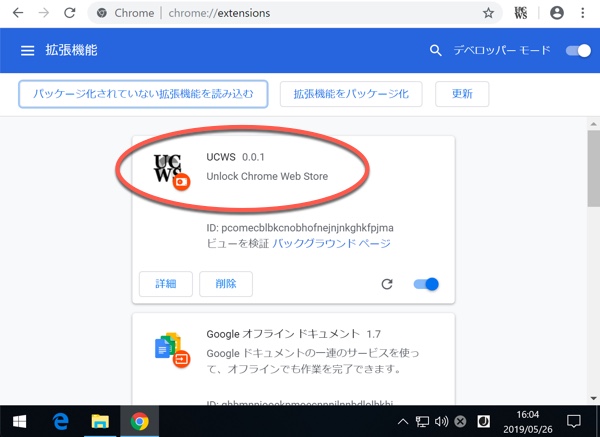Viewport: 600px width, 437px height.
Task: Search extensions with the magnifier icon
Action: (435, 51)
